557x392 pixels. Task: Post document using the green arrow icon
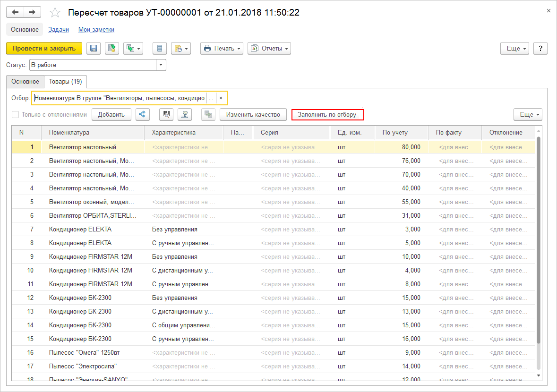pyautogui.click(x=112, y=48)
